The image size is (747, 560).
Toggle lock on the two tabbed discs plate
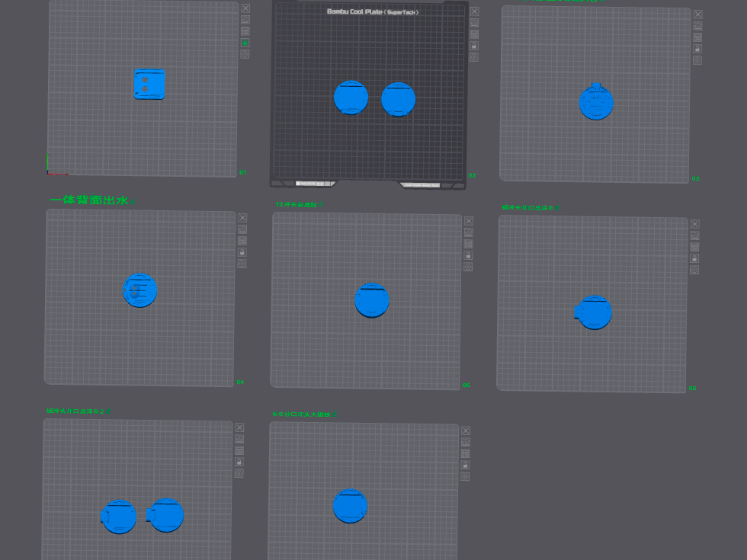(x=239, y=462)
